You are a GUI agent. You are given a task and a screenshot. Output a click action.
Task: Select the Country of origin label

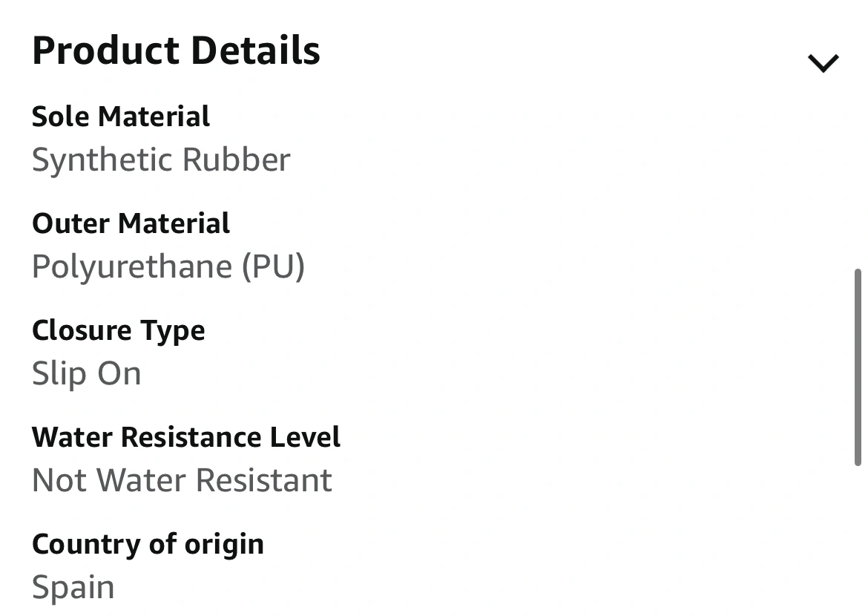click(148, 545)
